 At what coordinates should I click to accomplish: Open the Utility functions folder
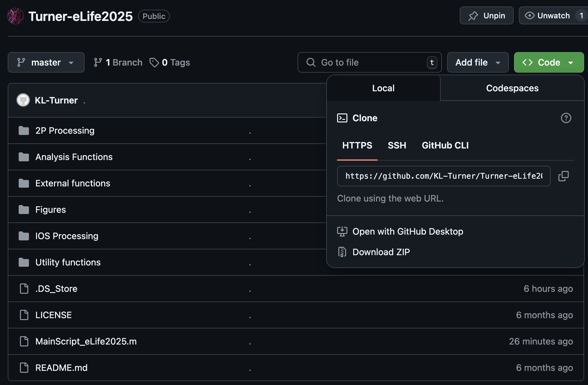(x=68, y=262)
